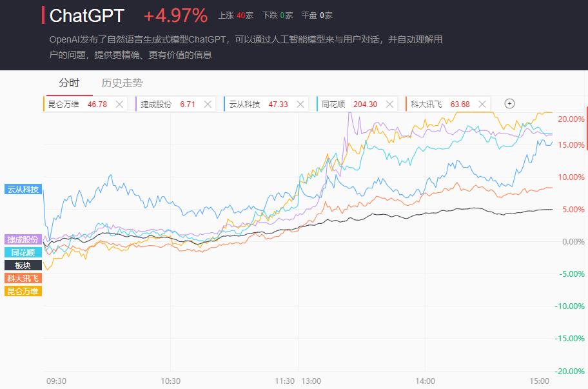The image size is (588, 389).
Task: Click the ChatGPT sector title
Action: (86, 15)
